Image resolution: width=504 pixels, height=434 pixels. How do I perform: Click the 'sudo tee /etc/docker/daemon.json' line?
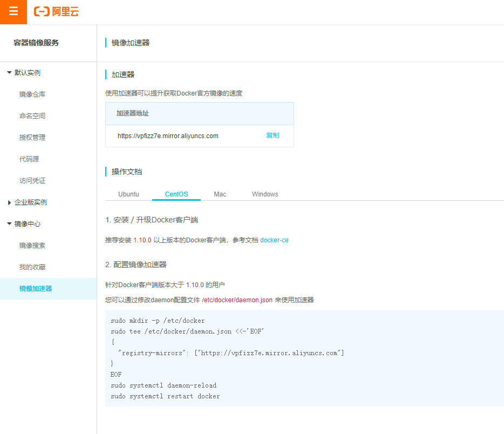[187, 331]
